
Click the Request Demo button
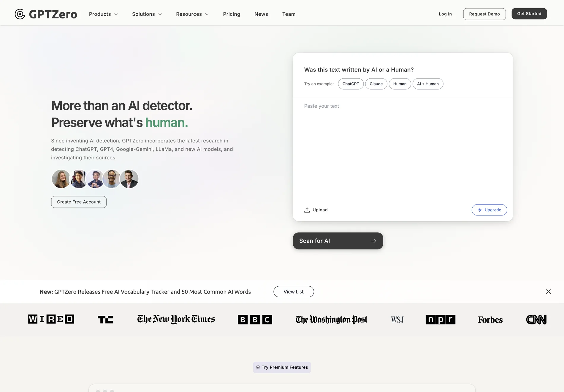tap(484, 14)
